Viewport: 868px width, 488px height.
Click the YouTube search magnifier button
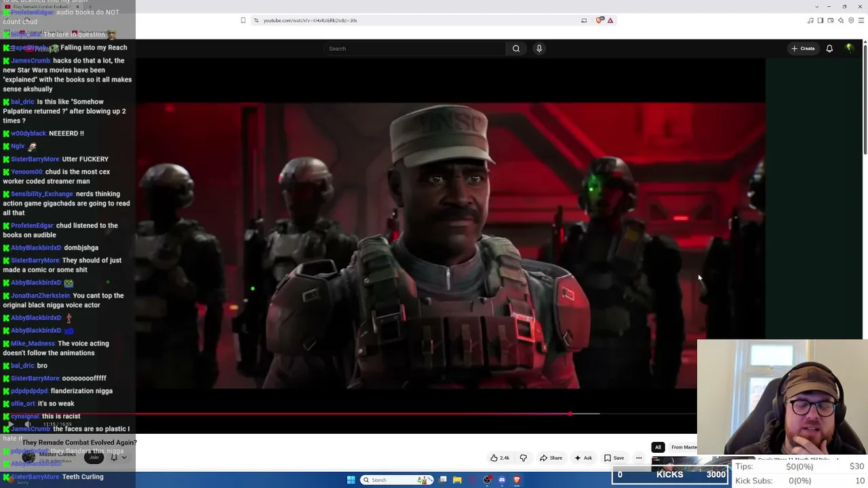point(516,49)
